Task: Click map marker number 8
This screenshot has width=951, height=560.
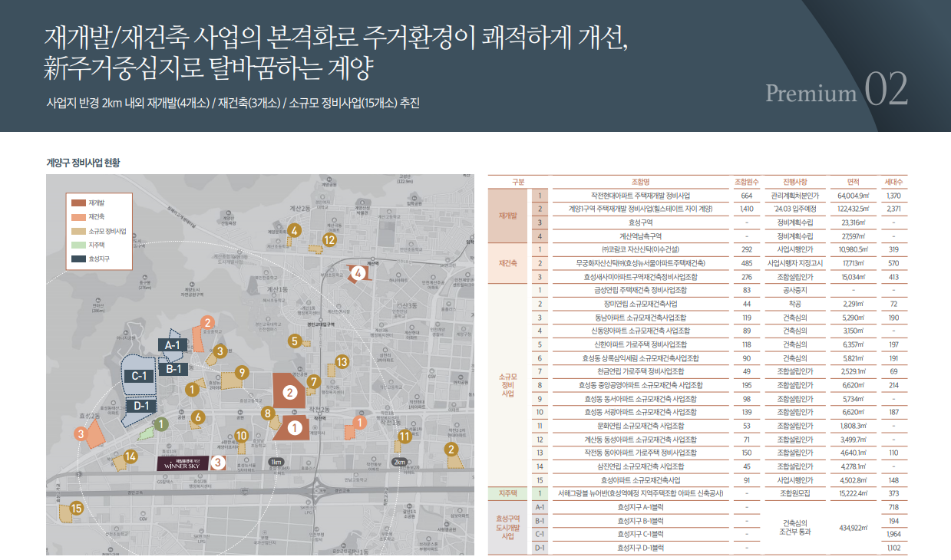Action: pyautogui.click(x=268, y=413)
